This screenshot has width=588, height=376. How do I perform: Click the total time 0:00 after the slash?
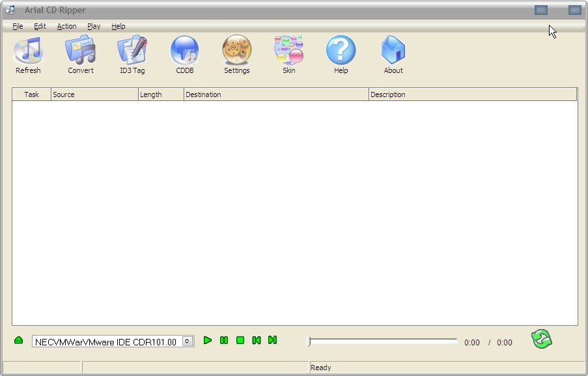click(x=505, y=343)
